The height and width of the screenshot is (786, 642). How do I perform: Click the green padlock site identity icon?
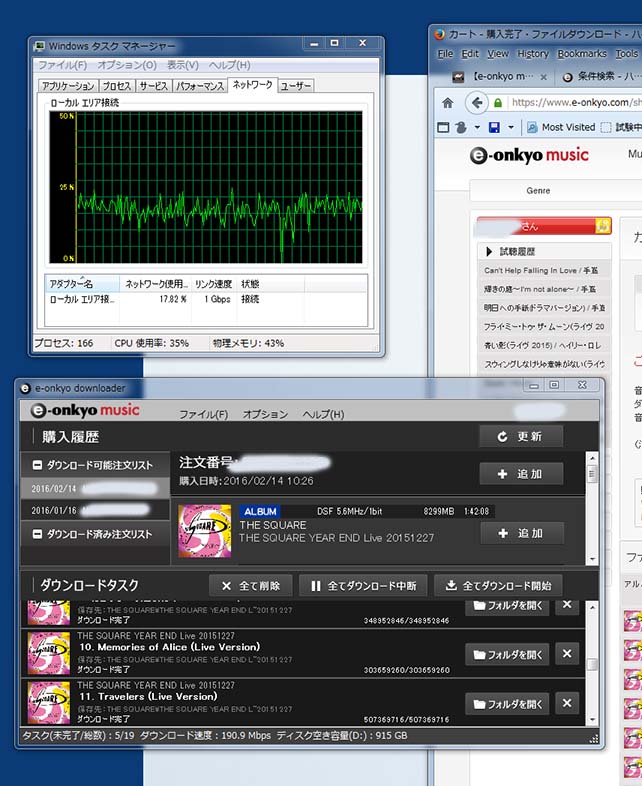pyautogui.click(x=498, y=103)
